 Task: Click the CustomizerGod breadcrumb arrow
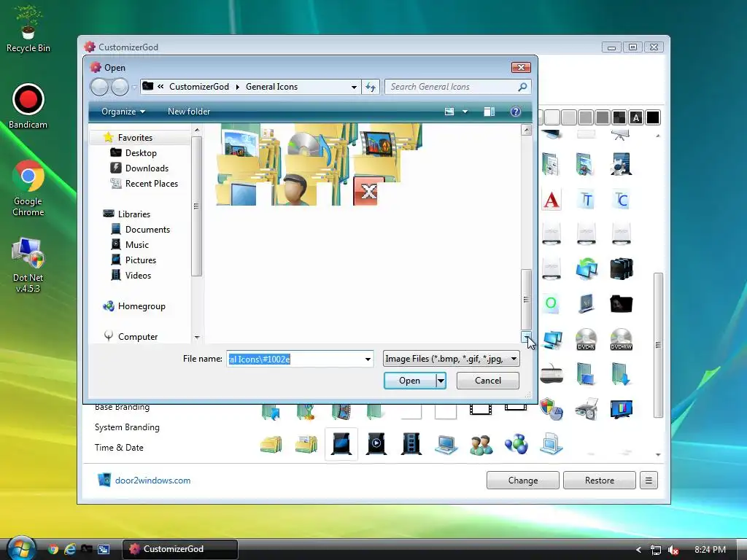(x=237, y=87)
